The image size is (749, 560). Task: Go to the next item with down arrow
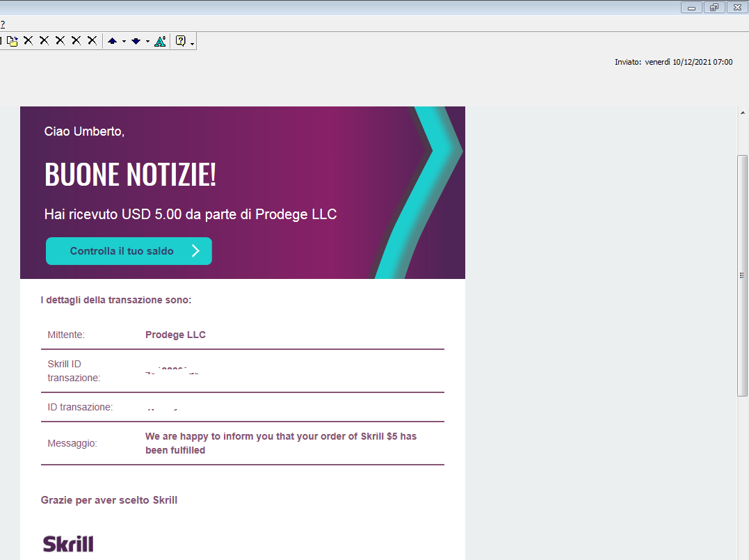click(x=136, y=41)
